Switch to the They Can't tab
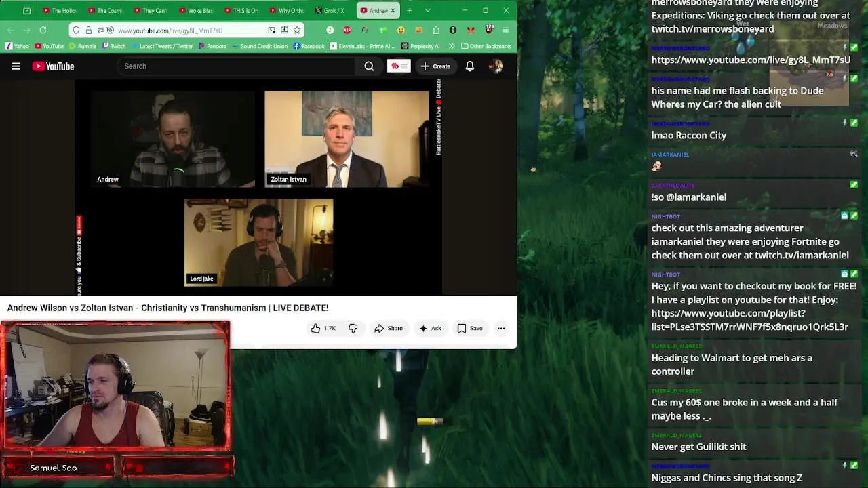Viewport: 868px width, 488px height. (151, 10)
